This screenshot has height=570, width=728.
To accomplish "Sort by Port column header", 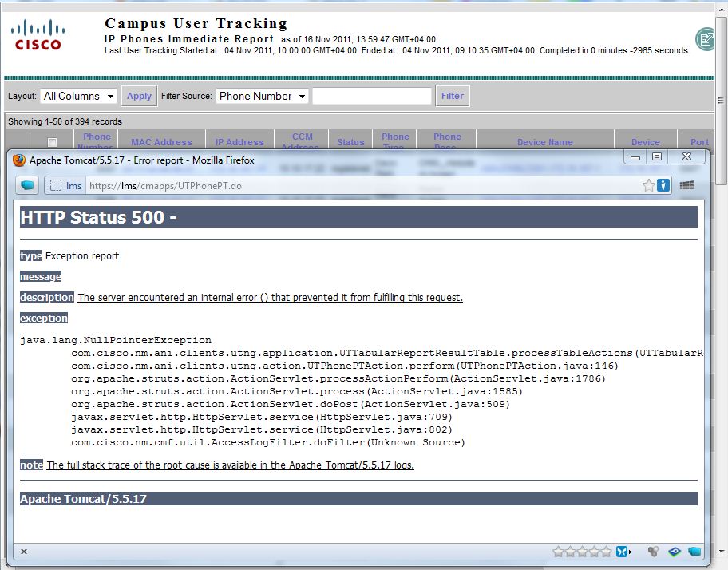I will point(699,142).
